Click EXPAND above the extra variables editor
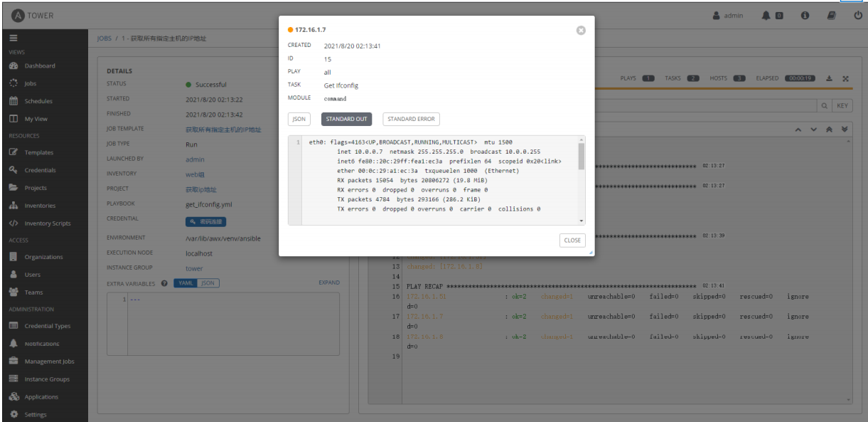 pos(329,283)
